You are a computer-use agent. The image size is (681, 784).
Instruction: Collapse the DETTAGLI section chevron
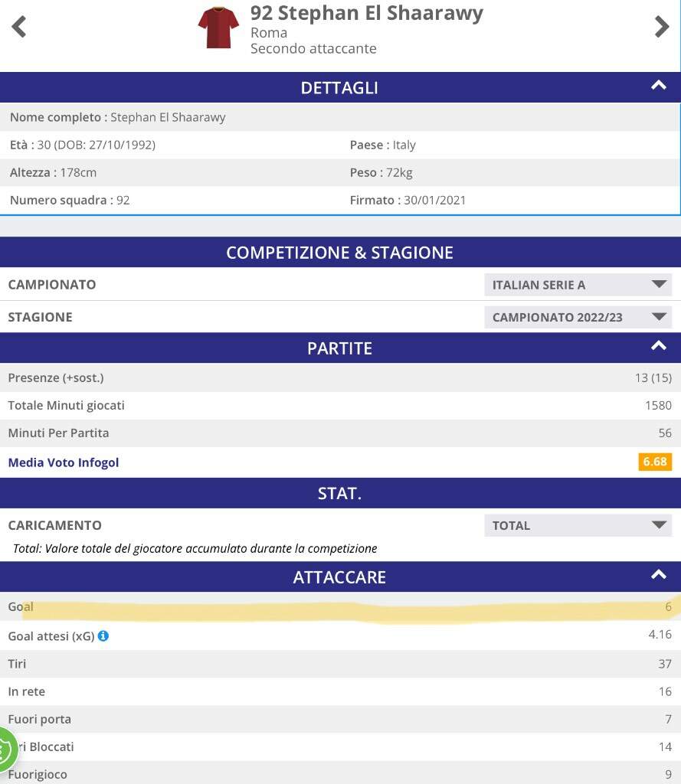(x=659, y=86)
